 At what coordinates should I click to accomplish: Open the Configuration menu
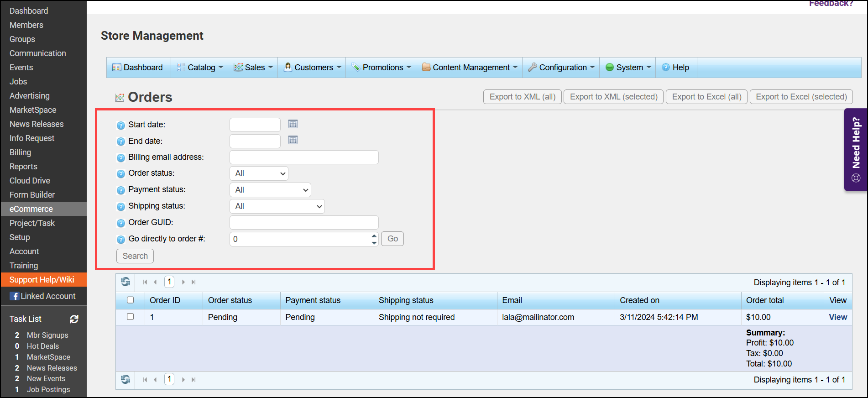(562, 68)
